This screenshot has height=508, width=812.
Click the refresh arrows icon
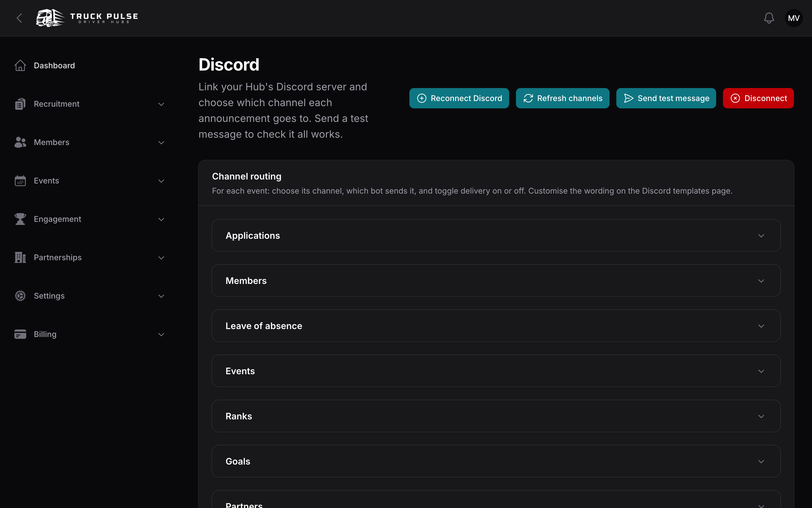528,98
